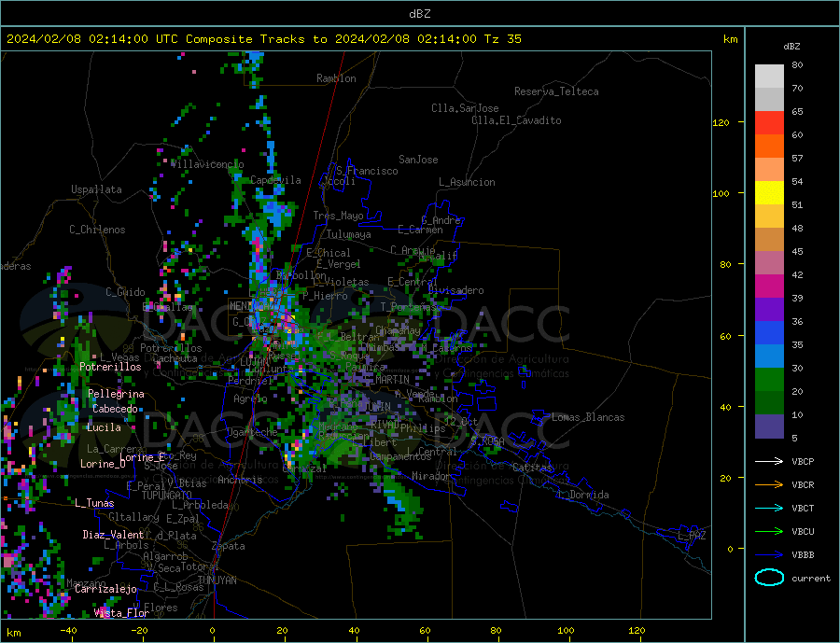Click the Ugarteche map label

252,432
